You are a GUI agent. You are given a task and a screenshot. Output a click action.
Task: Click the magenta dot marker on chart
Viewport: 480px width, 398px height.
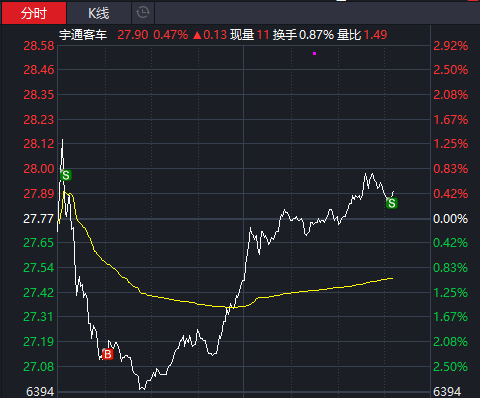[x=314, y=53]
